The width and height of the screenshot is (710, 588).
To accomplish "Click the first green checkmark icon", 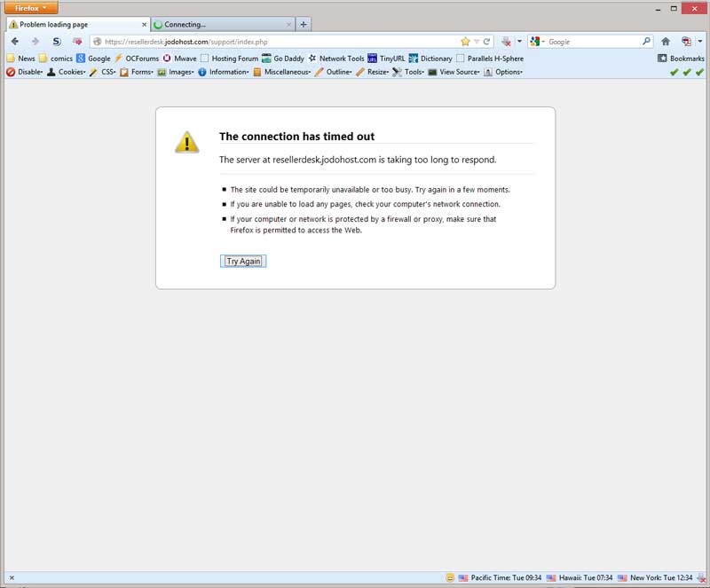I will tap(674, 72).
